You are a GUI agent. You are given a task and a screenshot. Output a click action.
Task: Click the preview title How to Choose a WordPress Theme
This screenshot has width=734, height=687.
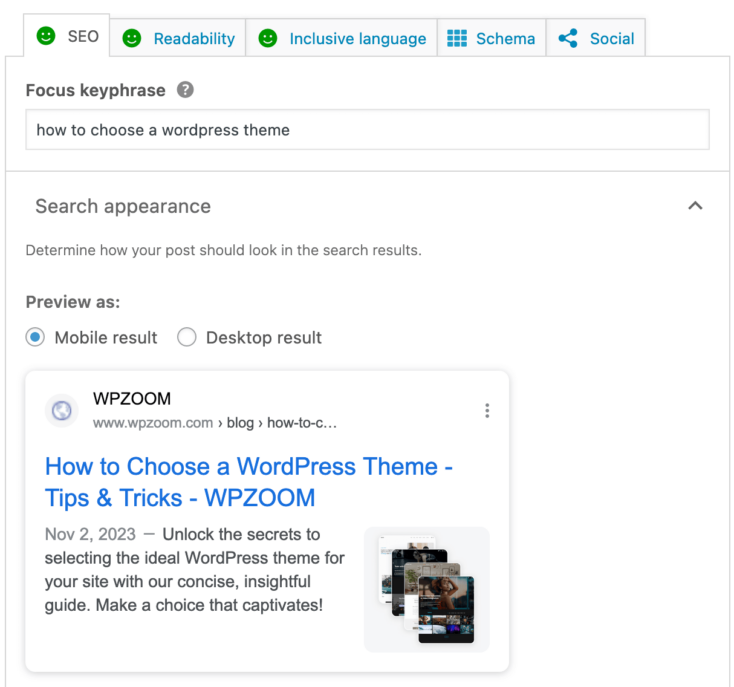click(x=249, y=482)
